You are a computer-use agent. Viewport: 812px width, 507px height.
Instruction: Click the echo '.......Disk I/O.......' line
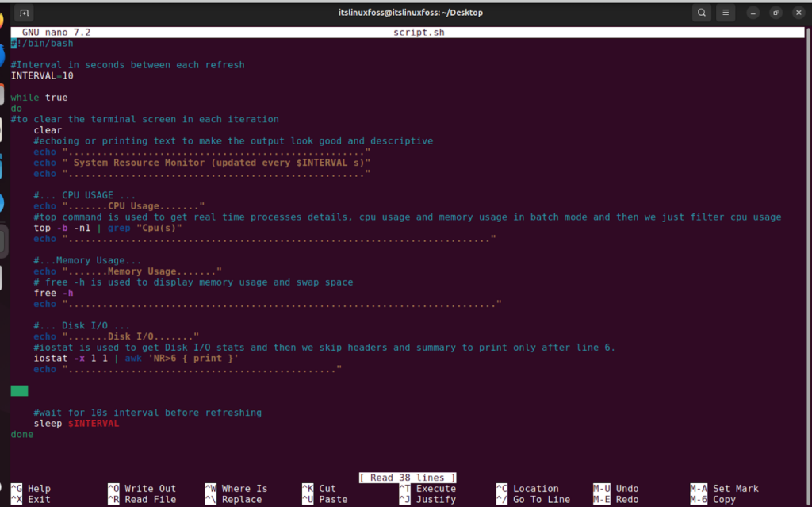[x=117, y=336]
